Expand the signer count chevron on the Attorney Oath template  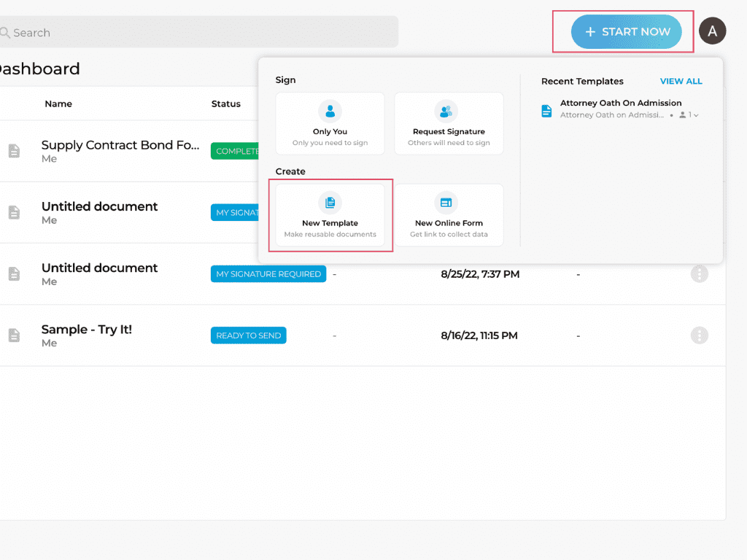pyautogui.click(x=696, y=115)
